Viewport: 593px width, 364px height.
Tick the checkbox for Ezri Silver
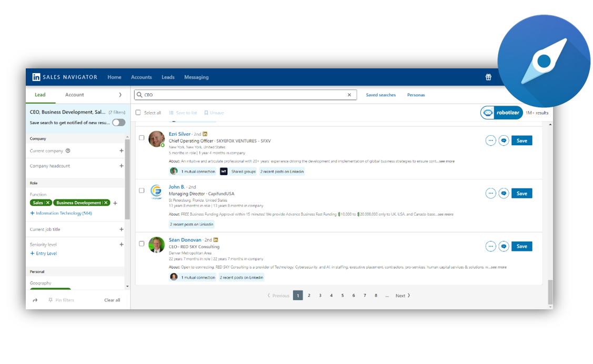point(142,138)
